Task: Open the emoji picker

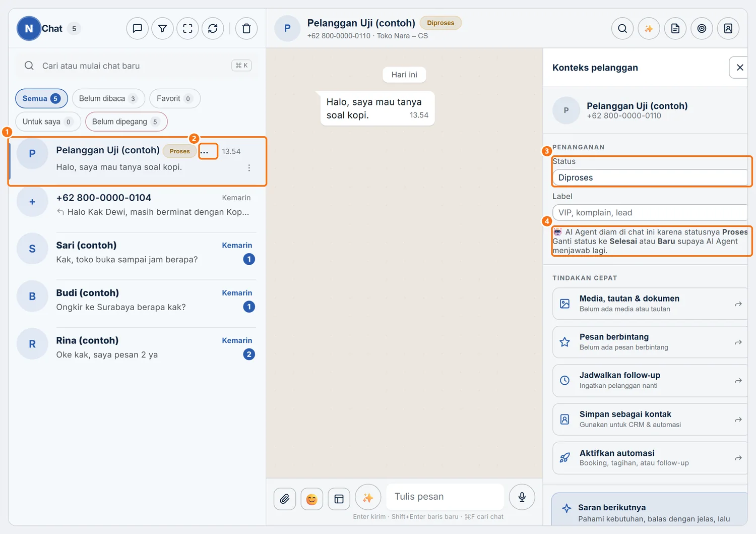Action: click(x=312, y=499)
